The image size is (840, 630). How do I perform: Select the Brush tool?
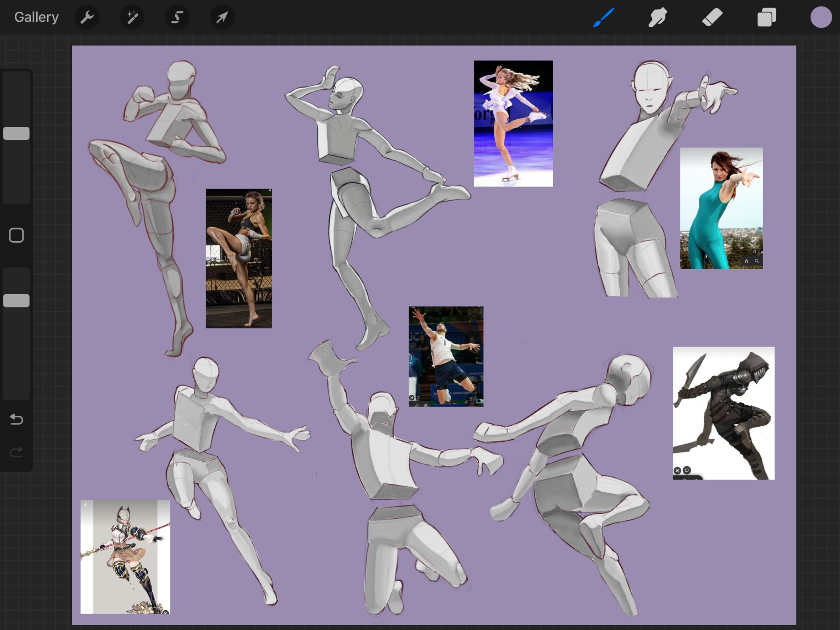click(x=604, y=17)
